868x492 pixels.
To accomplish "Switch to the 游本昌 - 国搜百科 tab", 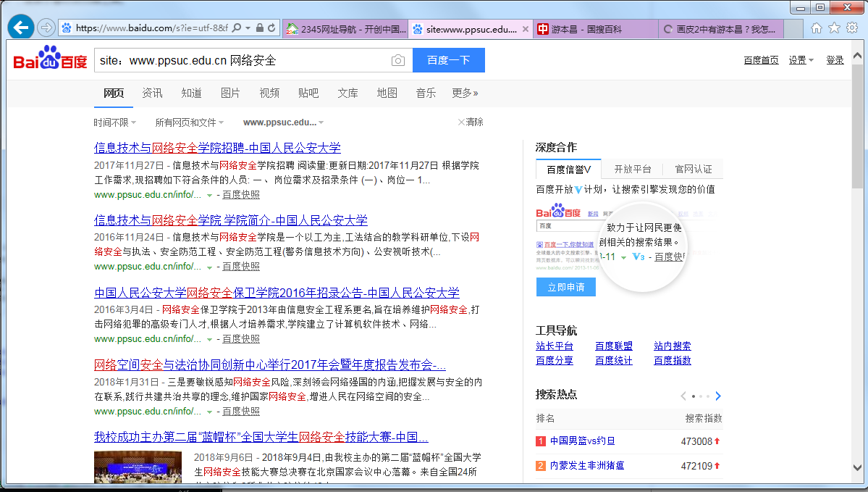I will click(597, 29).
